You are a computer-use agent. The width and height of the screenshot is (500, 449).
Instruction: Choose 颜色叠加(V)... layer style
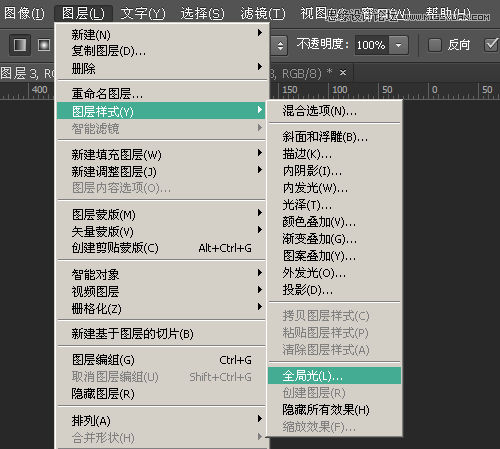tap(334, 222)
